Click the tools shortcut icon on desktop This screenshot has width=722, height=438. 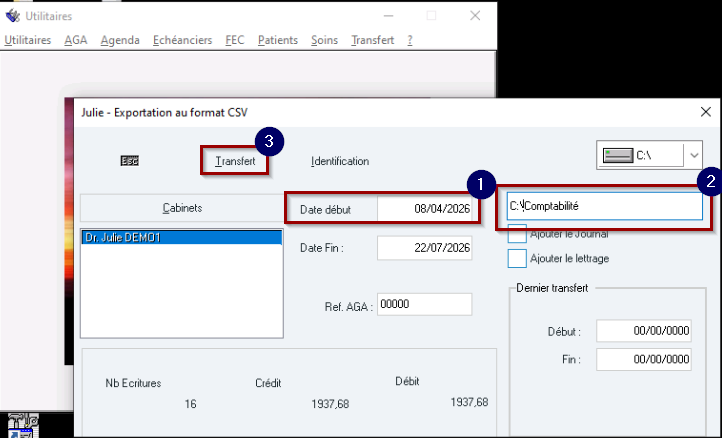click(x=22, y=425)
